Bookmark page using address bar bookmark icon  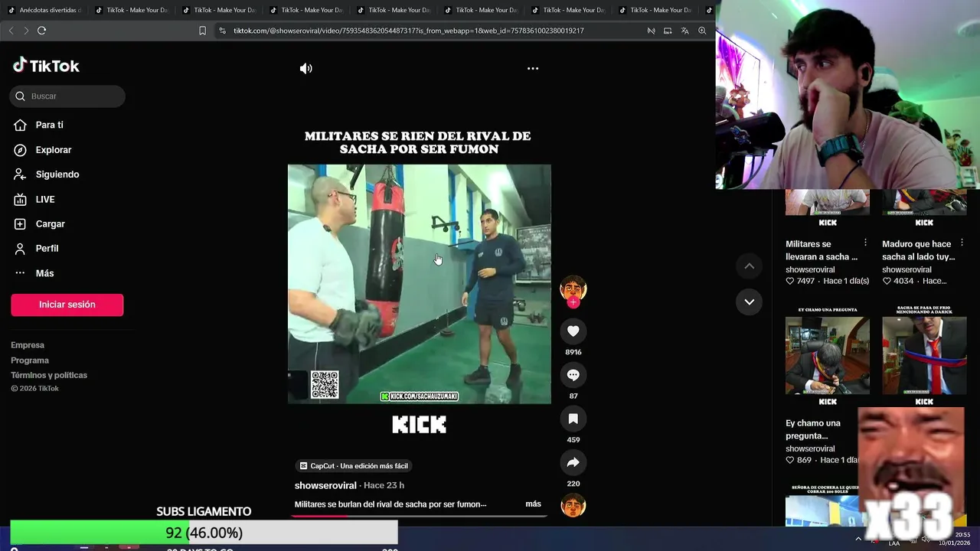pos(202,31)
